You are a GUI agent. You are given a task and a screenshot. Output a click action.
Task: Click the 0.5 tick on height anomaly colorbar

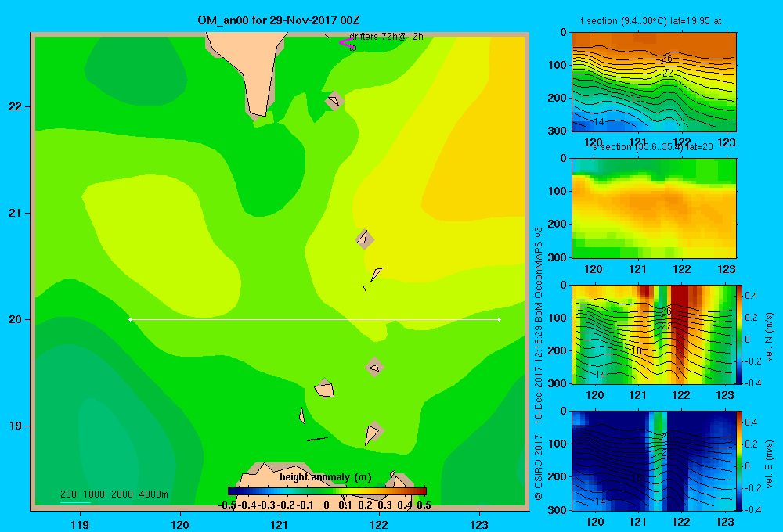coord(424,505)
